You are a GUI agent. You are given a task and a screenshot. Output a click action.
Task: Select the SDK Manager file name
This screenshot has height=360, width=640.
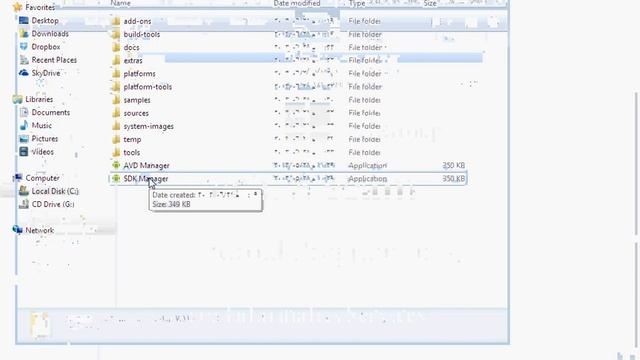click(x=146, y=178)
